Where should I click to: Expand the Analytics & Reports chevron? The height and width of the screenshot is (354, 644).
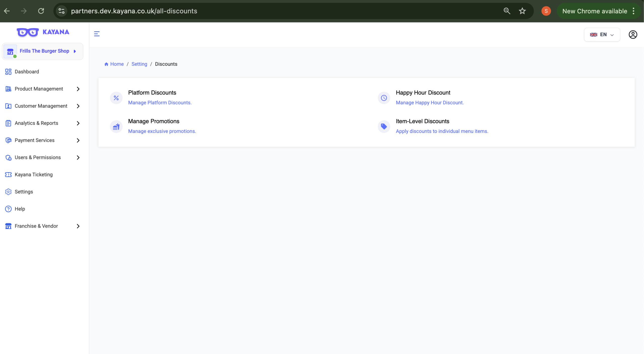tap(78, 123)
